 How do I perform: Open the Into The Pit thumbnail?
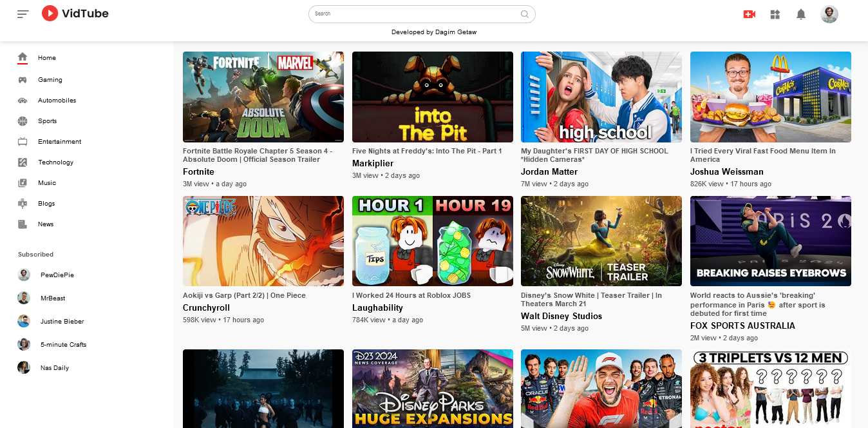coord(433,97)
